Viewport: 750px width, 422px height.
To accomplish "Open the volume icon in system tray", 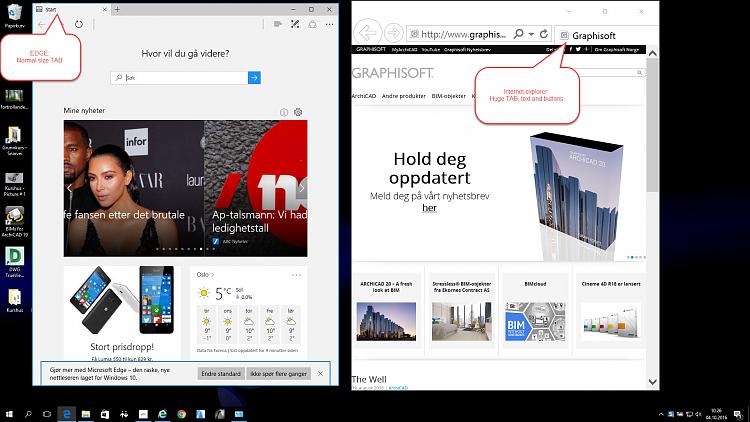I will point(698,414).
